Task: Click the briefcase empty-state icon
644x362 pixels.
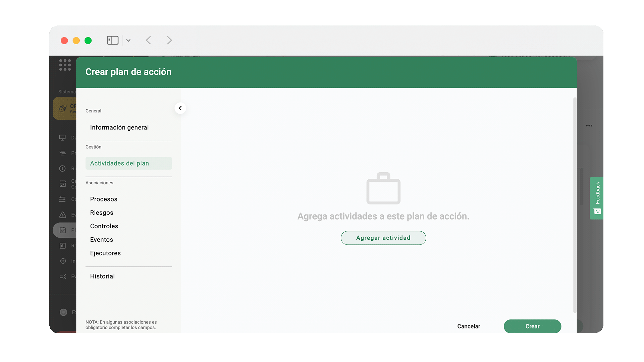Action: [x=383, y=188]
